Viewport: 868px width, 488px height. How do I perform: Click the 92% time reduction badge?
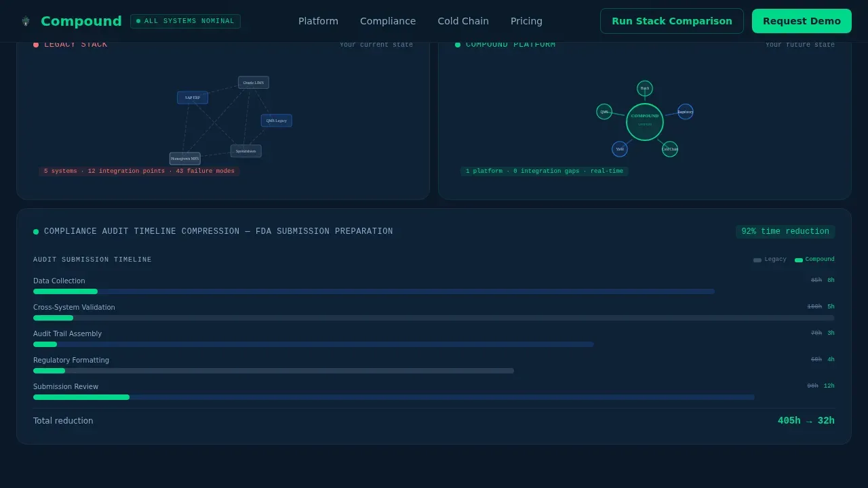[785, 232]
